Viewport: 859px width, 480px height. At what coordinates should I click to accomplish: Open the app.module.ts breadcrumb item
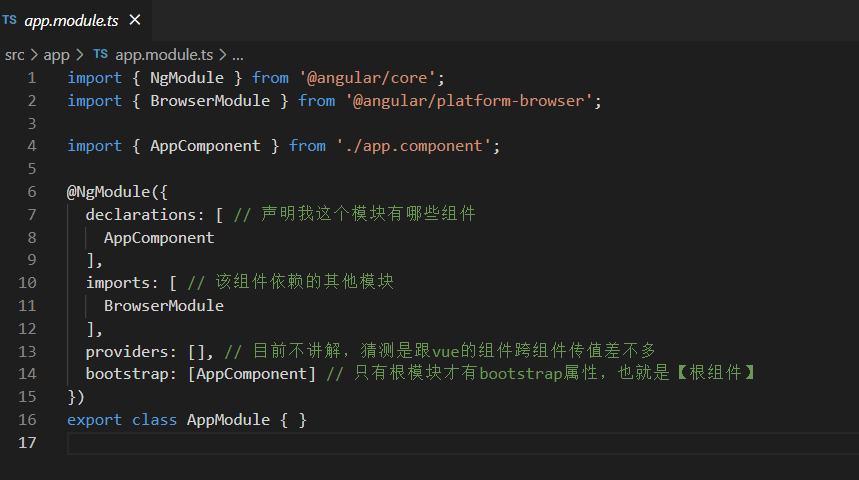[x=164, y=55]
